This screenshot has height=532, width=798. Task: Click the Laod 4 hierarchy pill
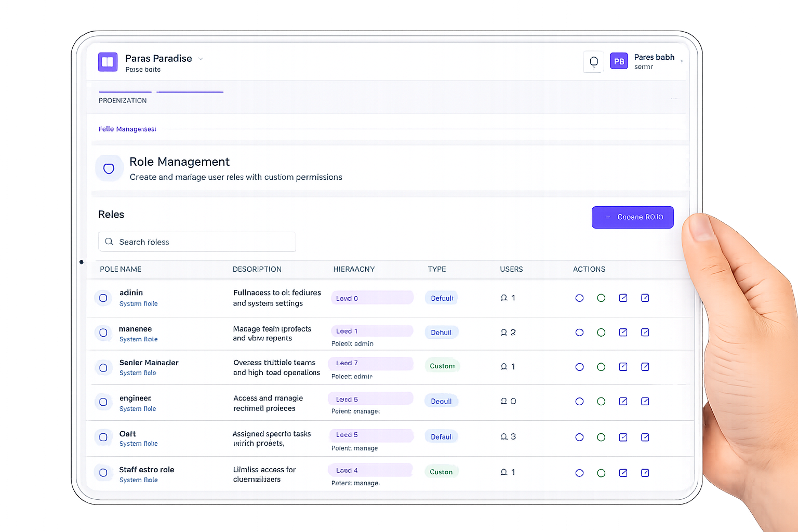pyautogui.click(x=370, y=470)
